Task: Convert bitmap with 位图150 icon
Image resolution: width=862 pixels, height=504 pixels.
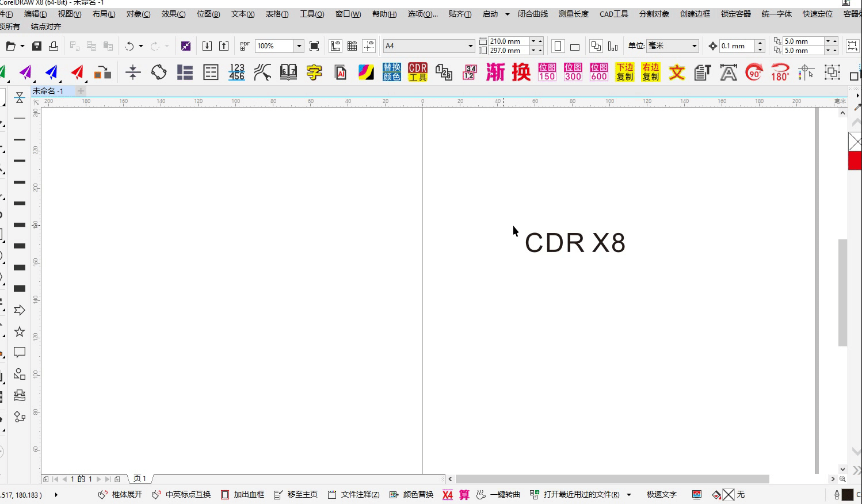Action: point(547,72)
